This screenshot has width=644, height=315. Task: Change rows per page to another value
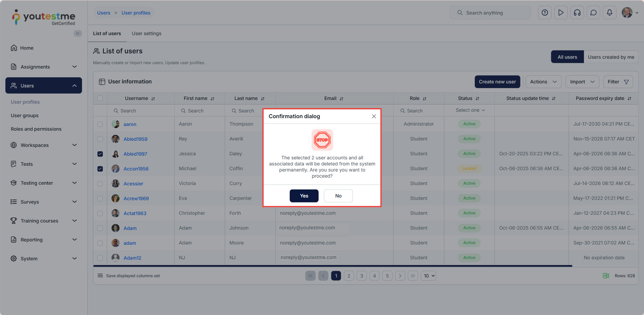click(x=428, y=275)
